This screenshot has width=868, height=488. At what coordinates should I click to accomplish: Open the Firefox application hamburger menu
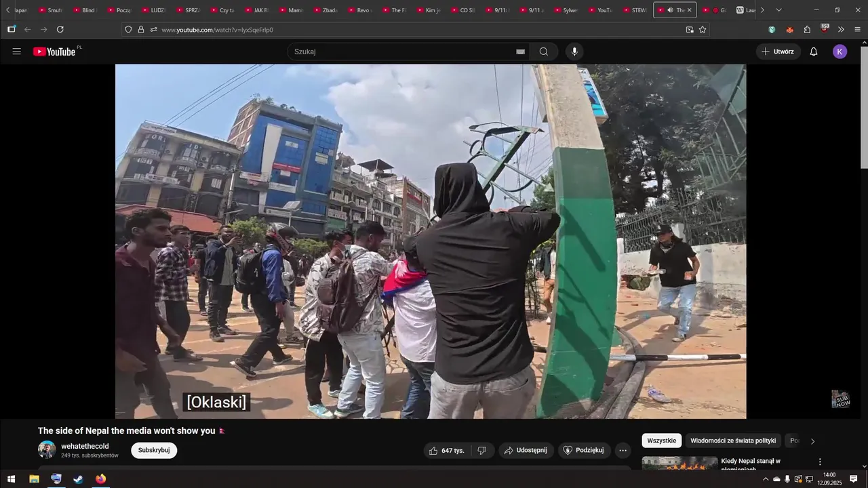pyautogui.click(x=857, y=29)
